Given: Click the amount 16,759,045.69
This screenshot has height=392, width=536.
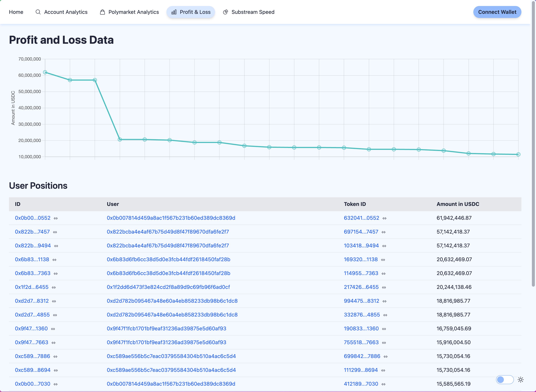Looking at the screenshot, I should tap(454, 328).
